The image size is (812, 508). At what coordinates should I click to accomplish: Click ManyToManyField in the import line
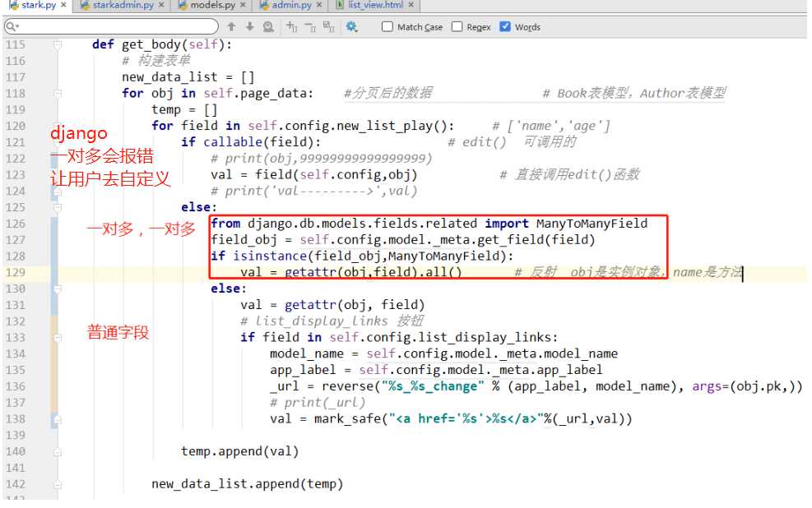pyautogui.click(x=592, y=224)
